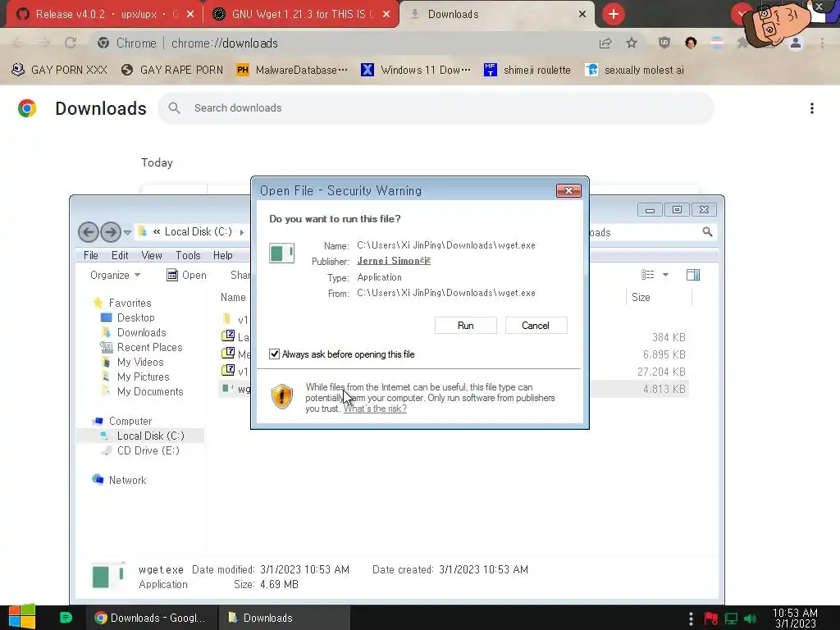Click the share page icon in address bar
This screenshot has width=840, height=630.
605,43
